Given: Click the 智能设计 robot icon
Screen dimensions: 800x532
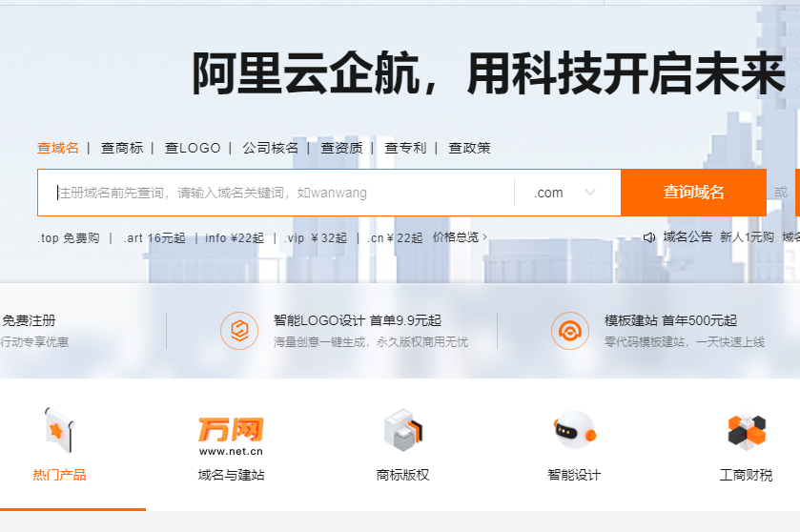Looking at the screenshot, I should pyautogui.click(x=574, y=430).
